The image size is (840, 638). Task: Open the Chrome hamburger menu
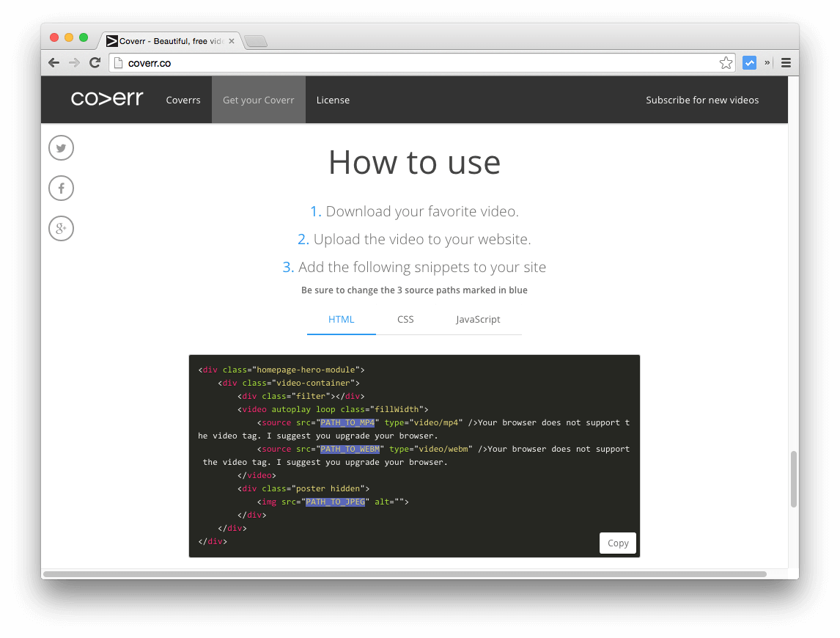click(786, 62)
